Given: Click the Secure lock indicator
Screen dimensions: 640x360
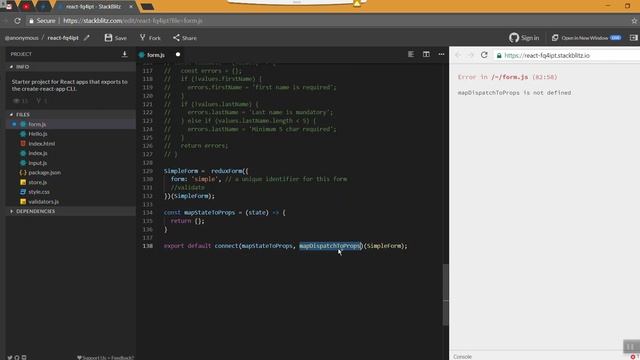Looking at the screenshot, I should pos(42,20).
